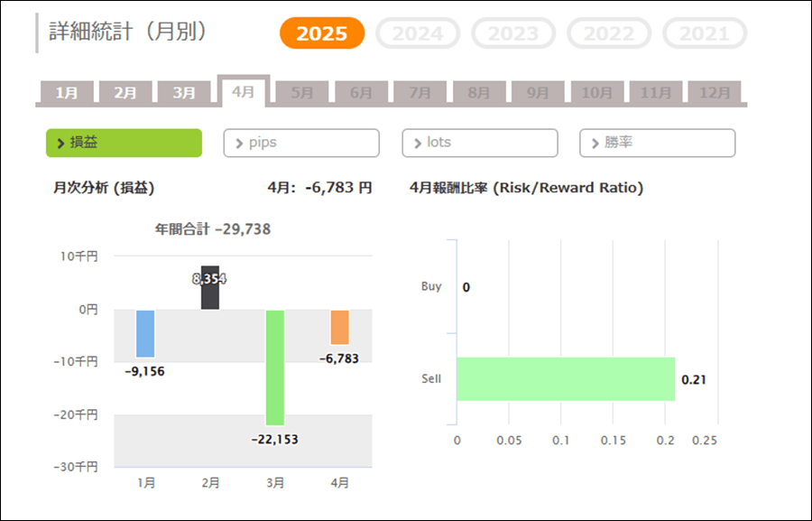Open the 12月 tab

715,92
